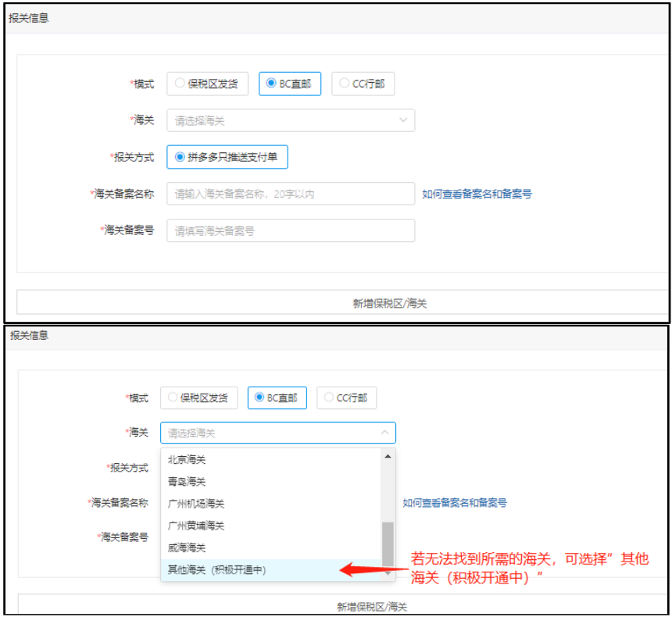The height and width of the screenshot is (617, 672).
Task: Click the customs dropdown scrollbar thumb
Action: point(388,543)
